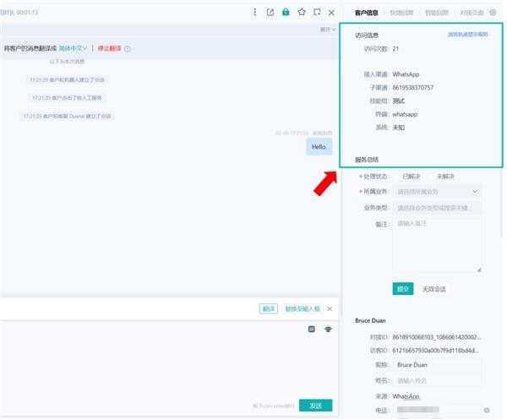Click the 接入渠道 value WhatsApp
Image resolution: width=507 pixels, height=420 pixels.
click(x=406, y=74)
